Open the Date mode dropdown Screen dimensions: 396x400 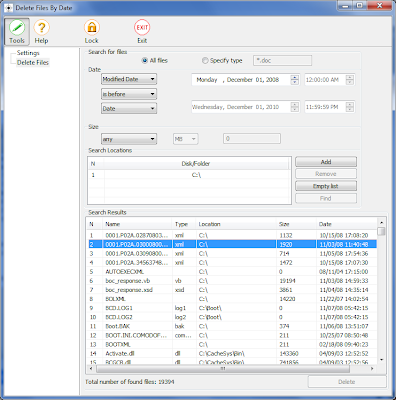click(x=129, y=108)
